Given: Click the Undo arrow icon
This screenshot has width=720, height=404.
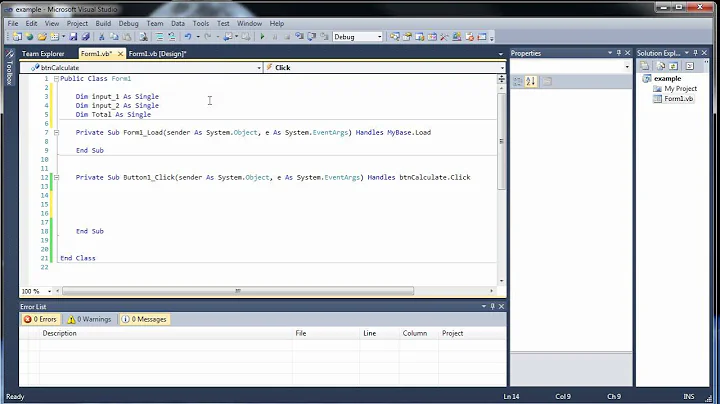Looking at the screenshot, I should tap(188, 37).
